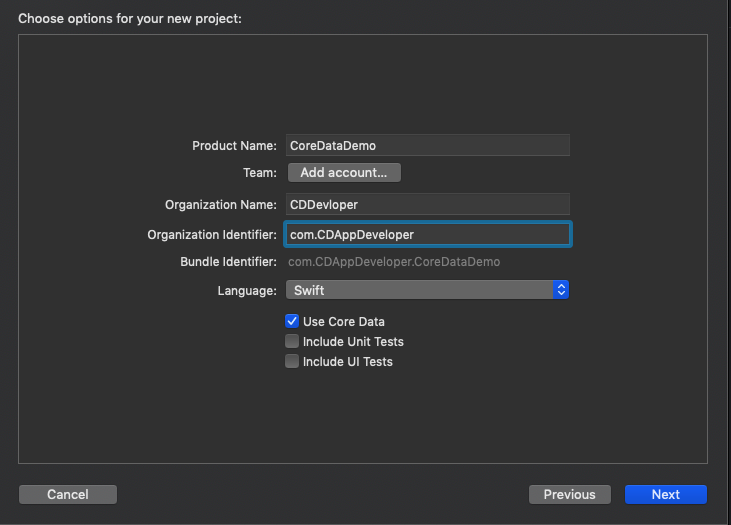The height and width of the screenshot is (525, 731).
Task: Go back with the Previous button
Action: pos(569,494)
